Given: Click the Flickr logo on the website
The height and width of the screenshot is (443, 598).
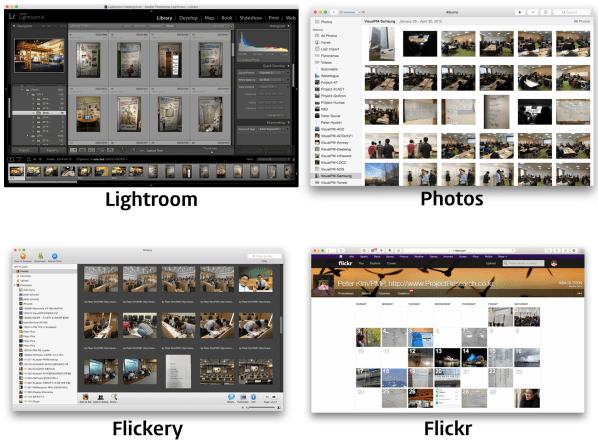Looking at the screenshot, I should click(x=345, y=263).
